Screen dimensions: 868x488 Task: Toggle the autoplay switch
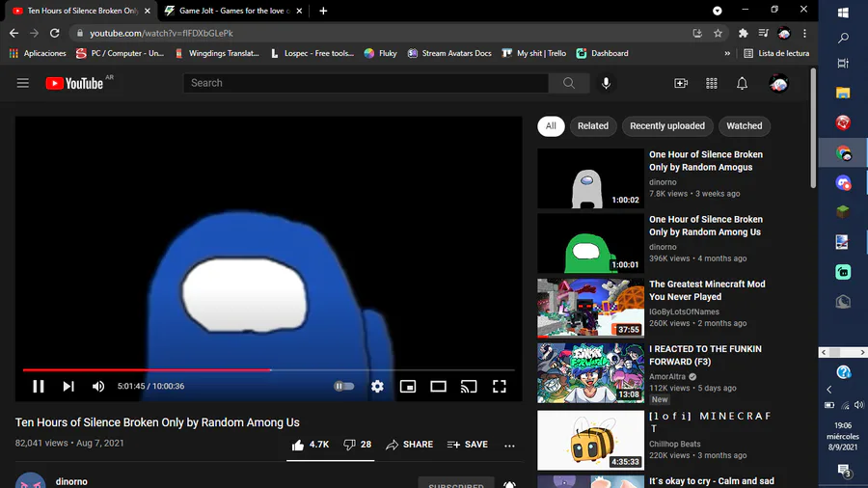(x=343, y=386)
